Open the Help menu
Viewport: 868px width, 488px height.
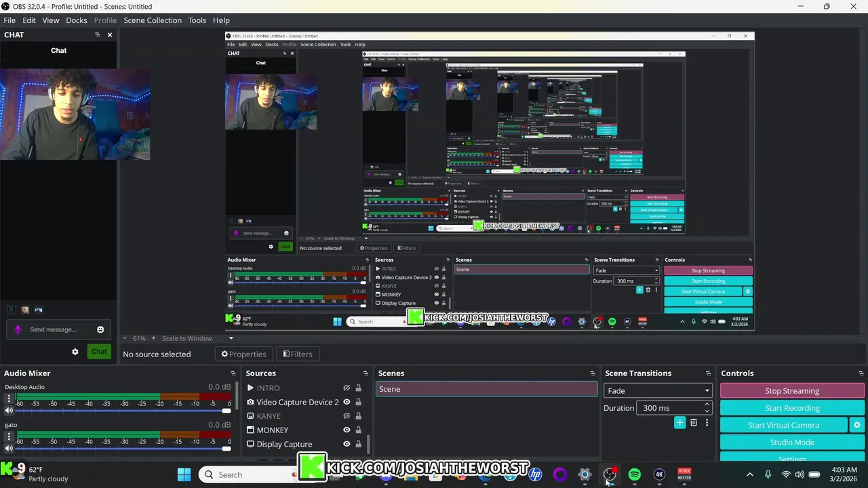[221, 20]
